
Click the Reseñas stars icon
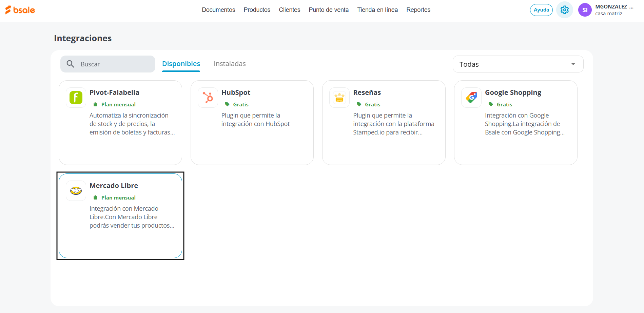pos(339,98)
